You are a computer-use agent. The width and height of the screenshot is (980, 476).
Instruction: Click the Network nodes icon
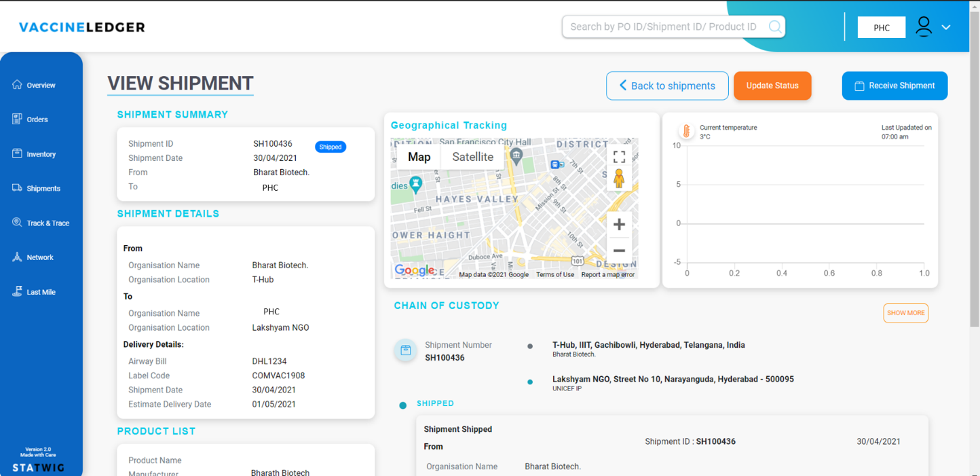(x=17, y=257)
